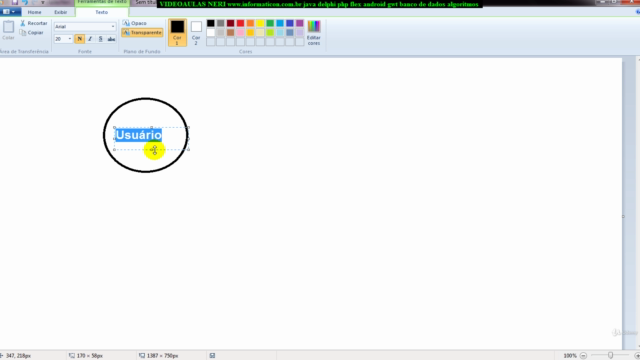Click the 100% zoom level text
This screenshot has height=360, width=640.
[570, 356]
